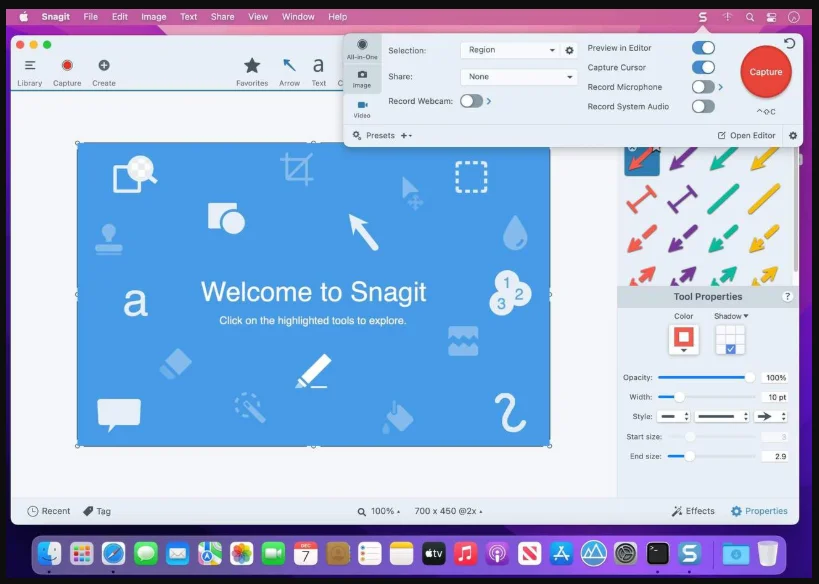The width and height of the screenshot is (819, 584).
Task: Select red dashed arrow quick style
Action: [641, 239]
